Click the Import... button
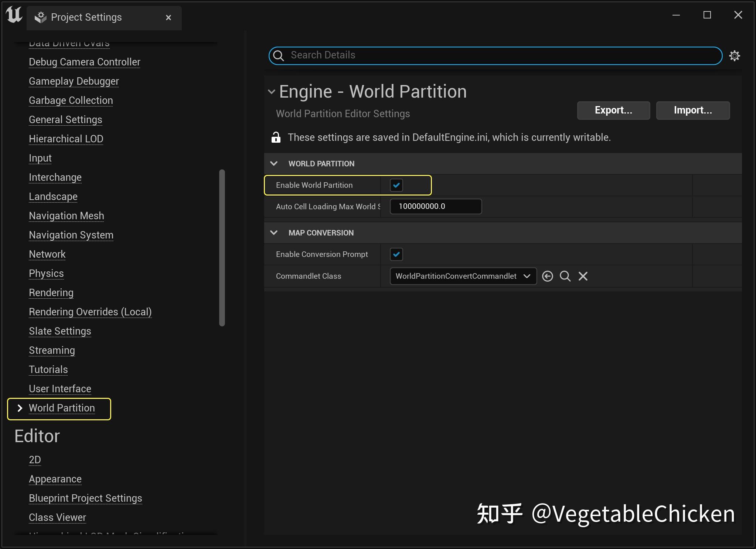756x549 pixels. point(693,110)
